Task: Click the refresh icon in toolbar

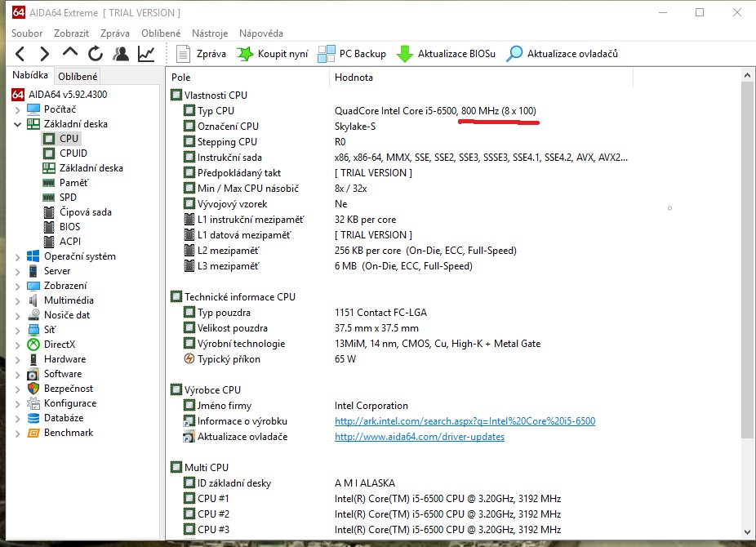Action: coord(96,54)
